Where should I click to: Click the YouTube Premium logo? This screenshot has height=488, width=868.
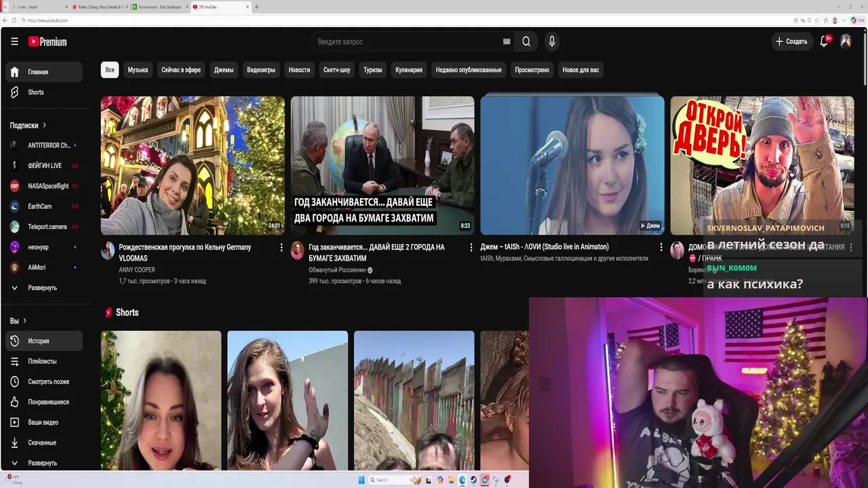click(x=47, y=42)
